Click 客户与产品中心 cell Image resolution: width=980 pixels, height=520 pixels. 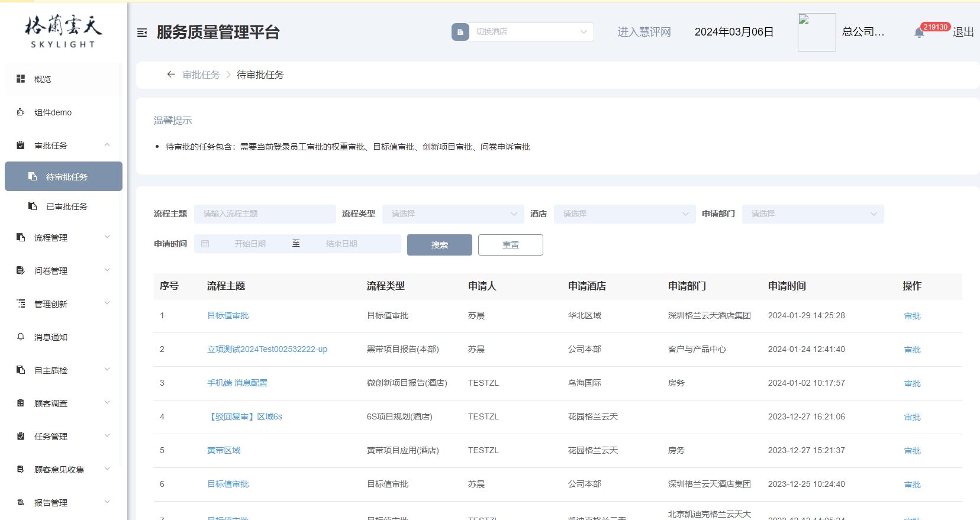[697, 349]
